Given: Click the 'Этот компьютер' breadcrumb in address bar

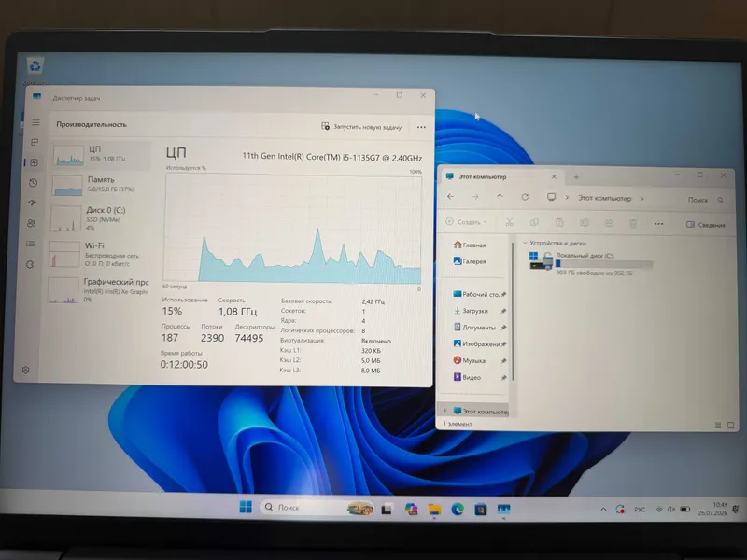Looking at the screenshot, I should 604,198.
